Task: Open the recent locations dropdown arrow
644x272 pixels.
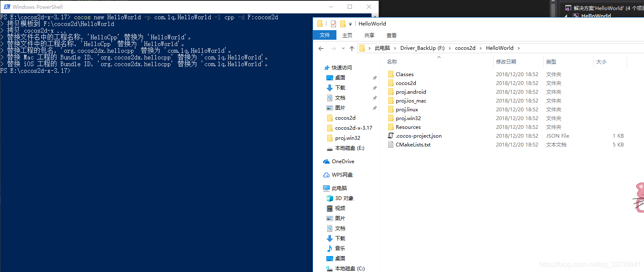Action: click(x=343, y=49)
